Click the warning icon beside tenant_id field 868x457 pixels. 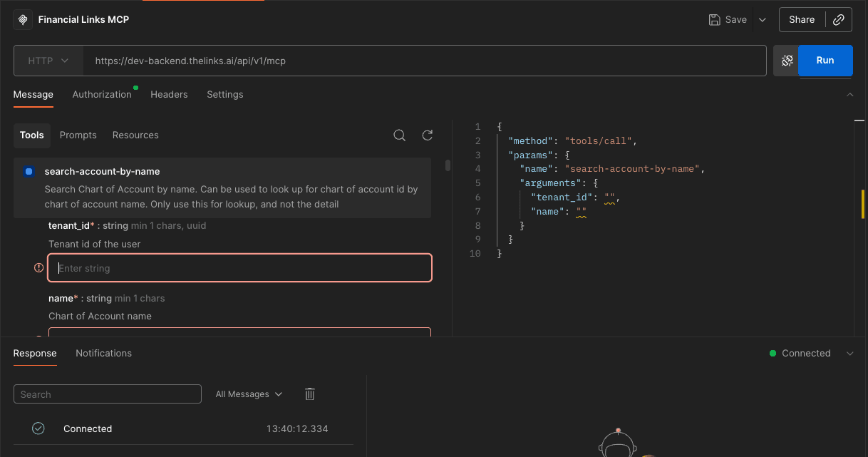coord(38,267)
